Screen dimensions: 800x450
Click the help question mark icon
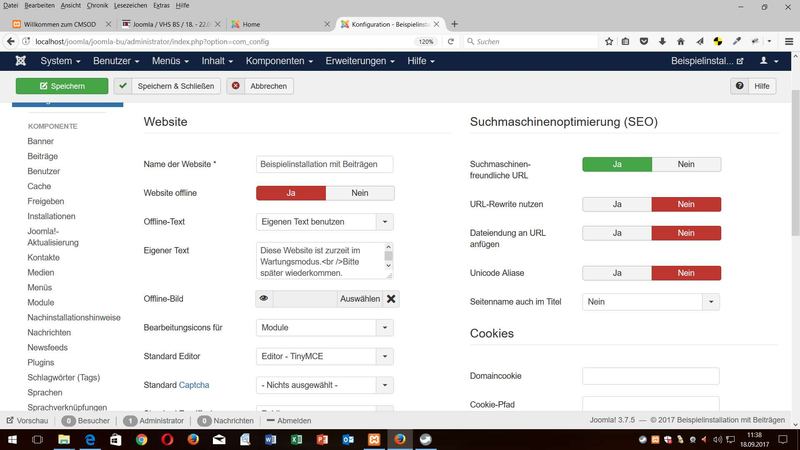739,86
